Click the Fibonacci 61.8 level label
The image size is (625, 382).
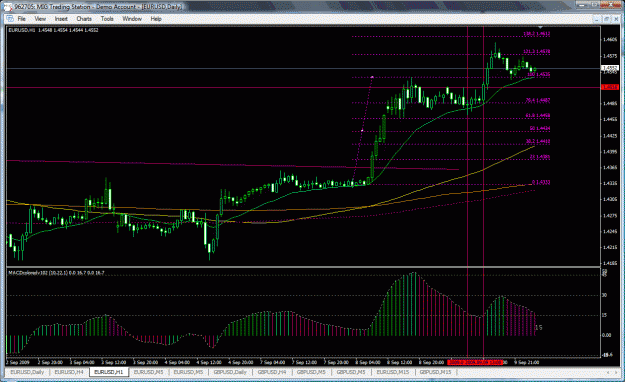click(x=538, y=116)
